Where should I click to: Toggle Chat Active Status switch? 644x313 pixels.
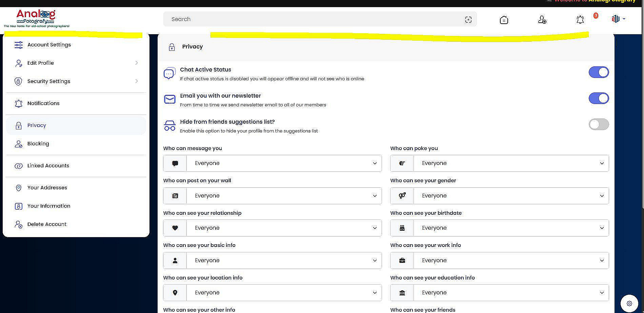599,72
